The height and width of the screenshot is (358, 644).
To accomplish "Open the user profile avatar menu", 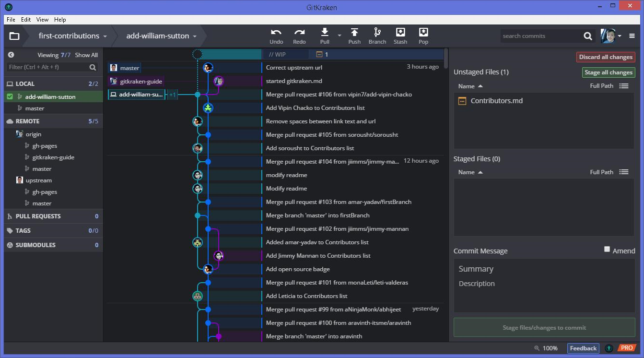I will click(x=611, y=36).
